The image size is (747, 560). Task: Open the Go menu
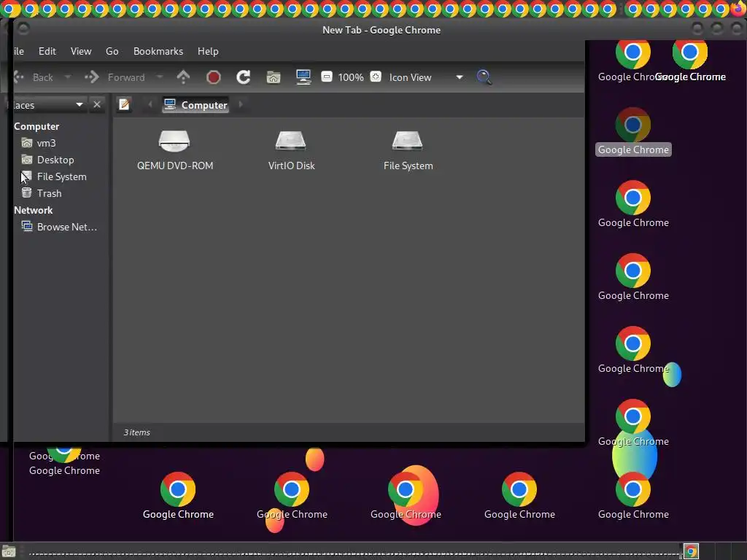(112, 51)
